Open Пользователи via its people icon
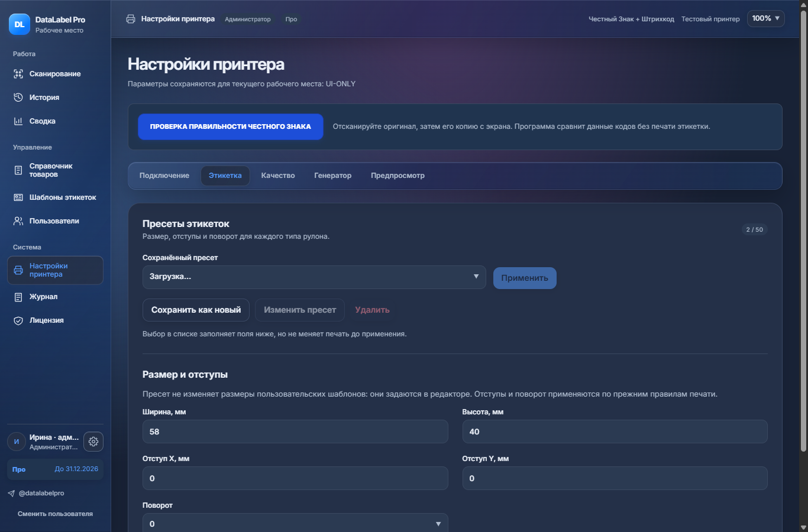 coord(18,221)
